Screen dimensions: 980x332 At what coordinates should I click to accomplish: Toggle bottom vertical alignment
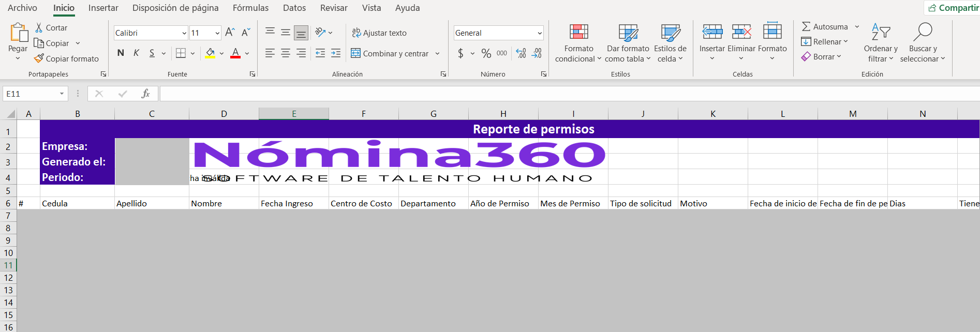pos(301,33)
